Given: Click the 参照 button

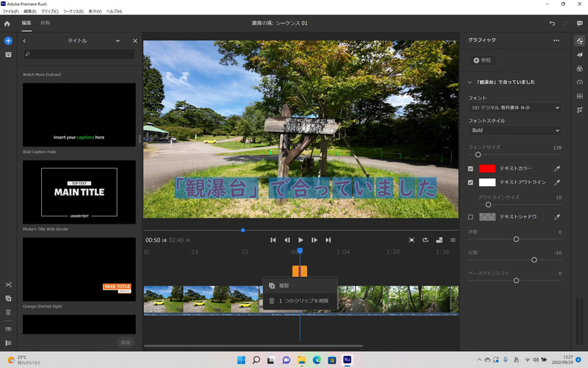Looking at the screenshot, I should click(x=483, y=60).
